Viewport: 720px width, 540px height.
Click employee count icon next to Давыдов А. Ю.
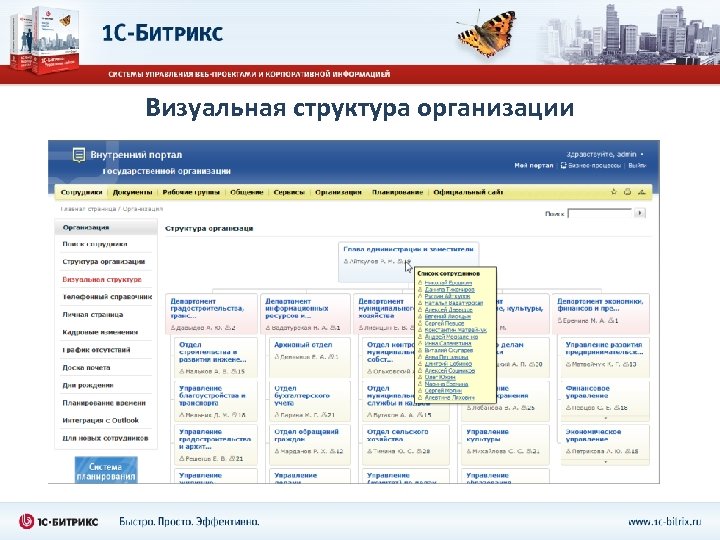pyautogui.click(x=228, y=328)
